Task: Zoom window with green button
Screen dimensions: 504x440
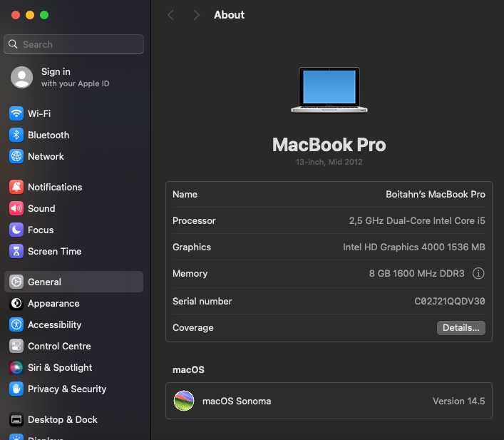Action: pos(44,15)
